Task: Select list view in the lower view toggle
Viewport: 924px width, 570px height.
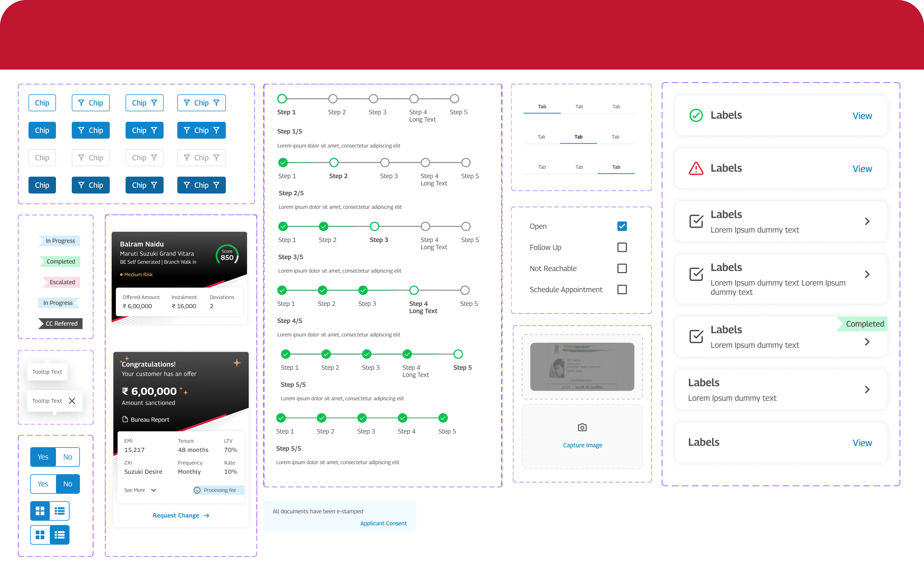Action: click(x=60, y=535)
